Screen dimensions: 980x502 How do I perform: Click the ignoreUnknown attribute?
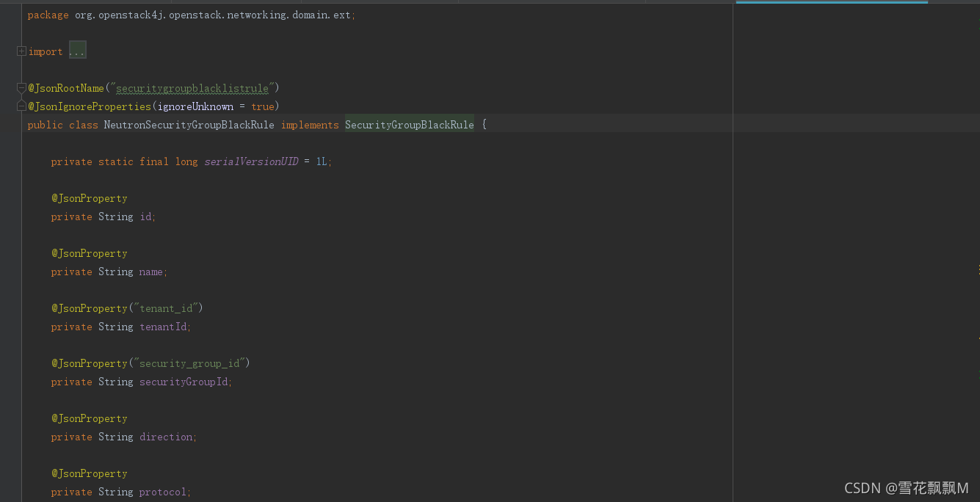(195, 106)
